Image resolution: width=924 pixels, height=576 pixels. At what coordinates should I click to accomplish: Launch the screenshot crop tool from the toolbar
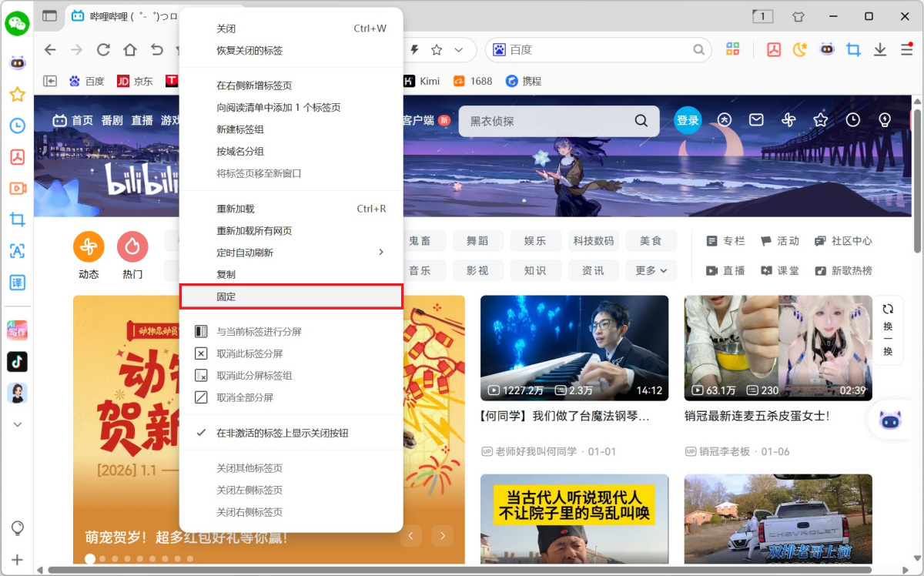[853, 49]
